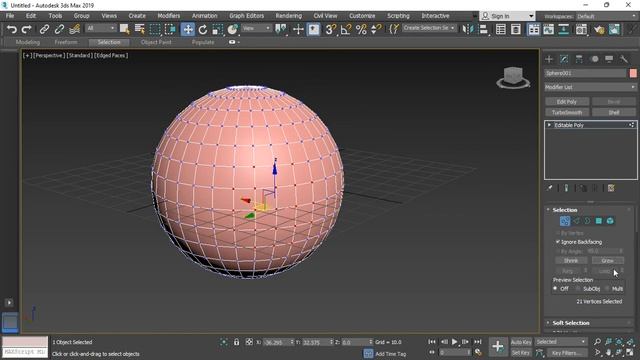This screenshot has width=640, height=360.
Task: Select the Preview Selection Off radio button
Action: pyautogui.click(x=555, y=289)
